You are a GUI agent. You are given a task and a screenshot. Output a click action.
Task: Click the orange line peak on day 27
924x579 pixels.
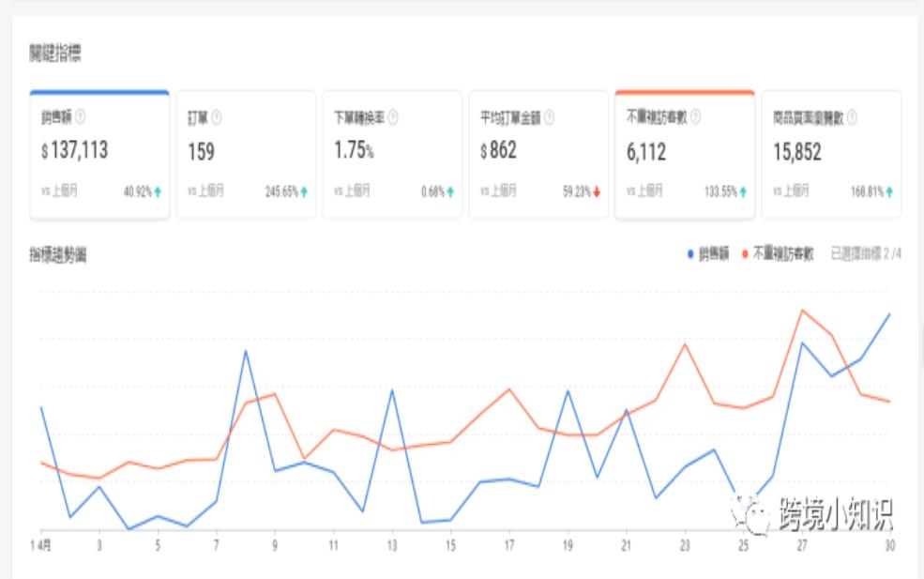tap(802, 310)
